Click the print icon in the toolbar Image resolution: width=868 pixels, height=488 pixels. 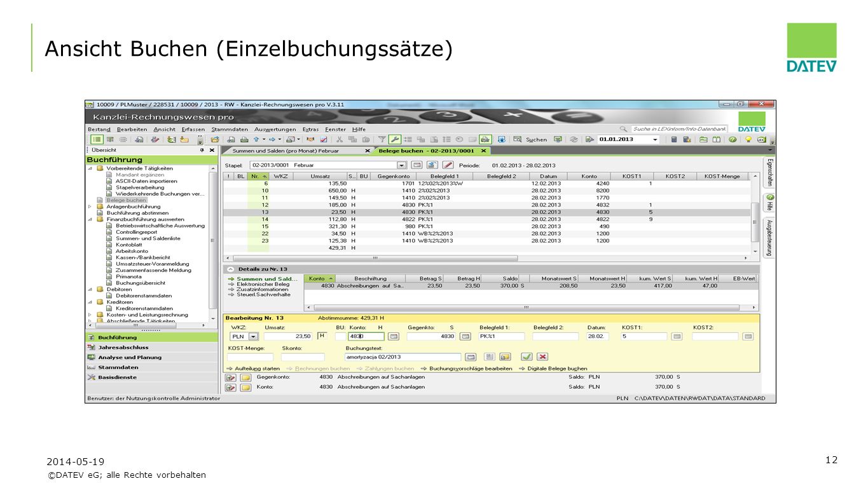point(244,139)
